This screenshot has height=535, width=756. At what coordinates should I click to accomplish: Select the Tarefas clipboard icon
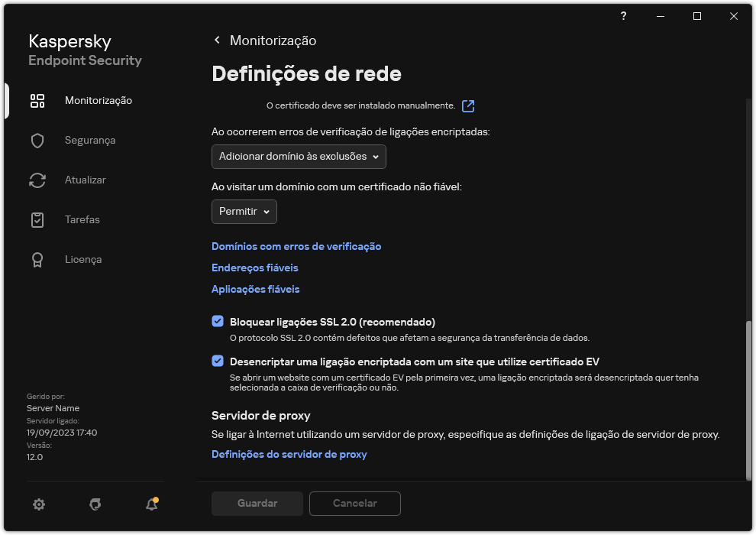[37, 219]
